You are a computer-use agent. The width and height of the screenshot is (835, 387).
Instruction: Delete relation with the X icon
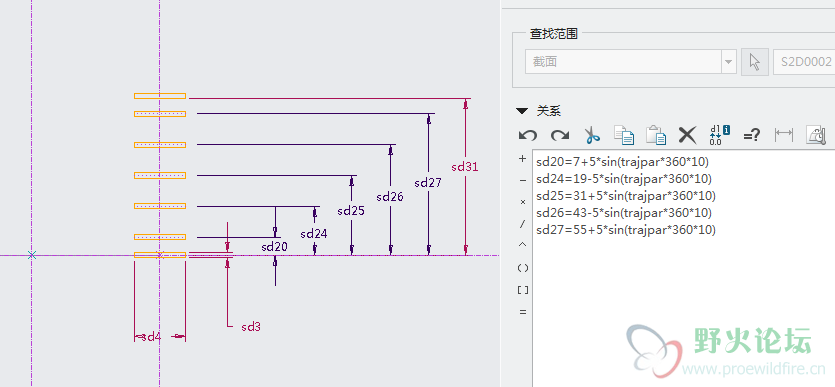[687, 135]
